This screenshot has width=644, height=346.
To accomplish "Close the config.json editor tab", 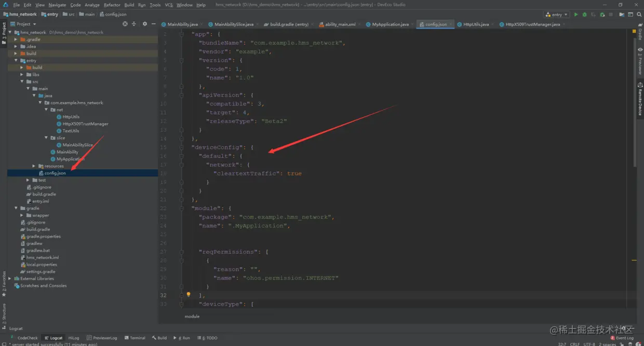I will (x=451, y=24).
